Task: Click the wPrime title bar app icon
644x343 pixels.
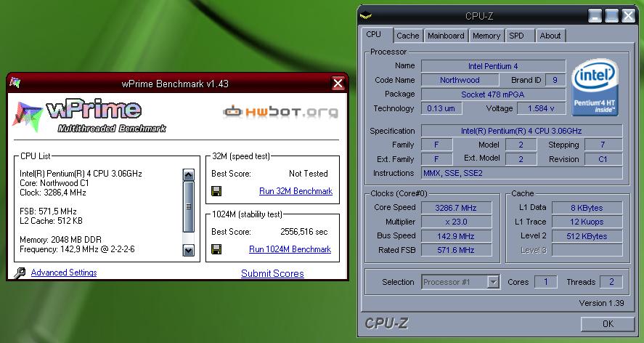Action: coord(15,83)
